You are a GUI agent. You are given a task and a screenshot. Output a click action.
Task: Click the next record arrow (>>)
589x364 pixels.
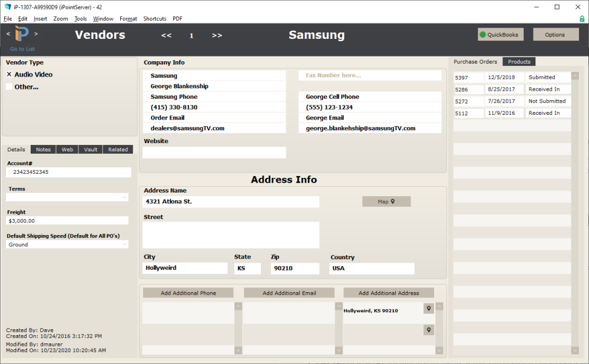click(216, 35)
